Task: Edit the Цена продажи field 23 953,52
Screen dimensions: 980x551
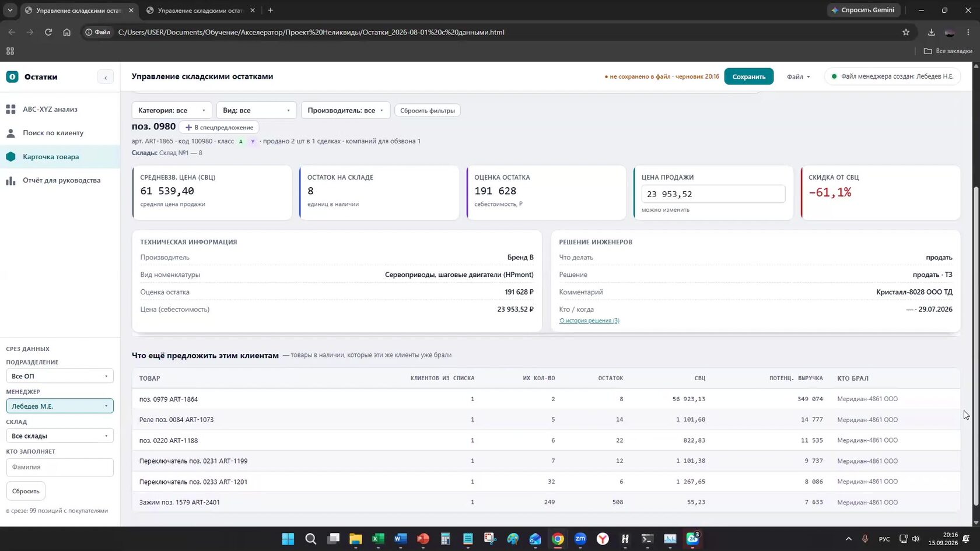Action: [x=713, y=194]
